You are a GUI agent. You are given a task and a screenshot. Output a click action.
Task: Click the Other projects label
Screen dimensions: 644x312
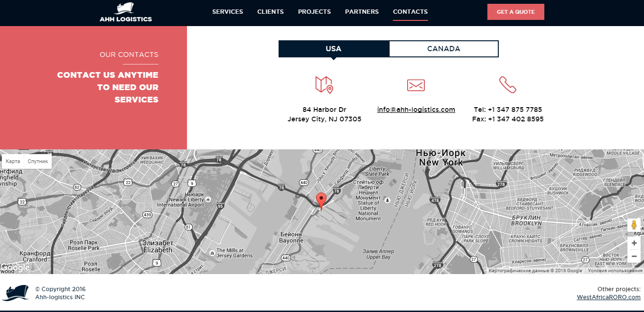(x=619, y=289)
